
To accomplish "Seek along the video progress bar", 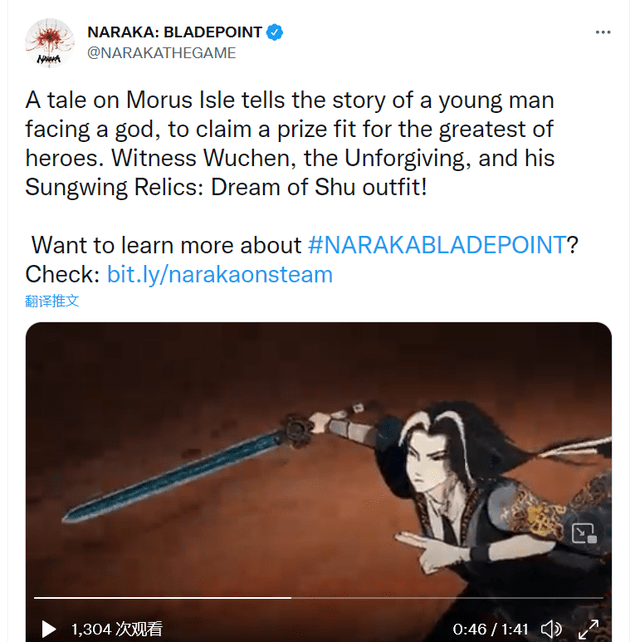I will (319, 598).
